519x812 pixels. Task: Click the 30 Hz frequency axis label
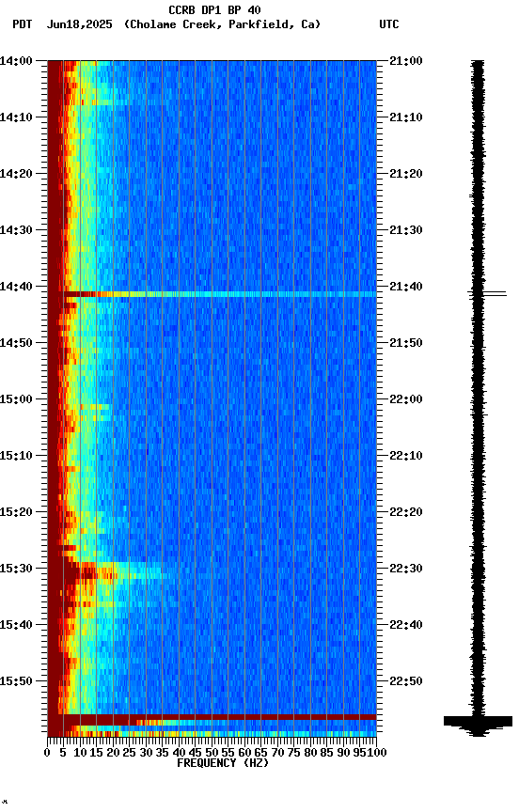[x=146, y=753]
